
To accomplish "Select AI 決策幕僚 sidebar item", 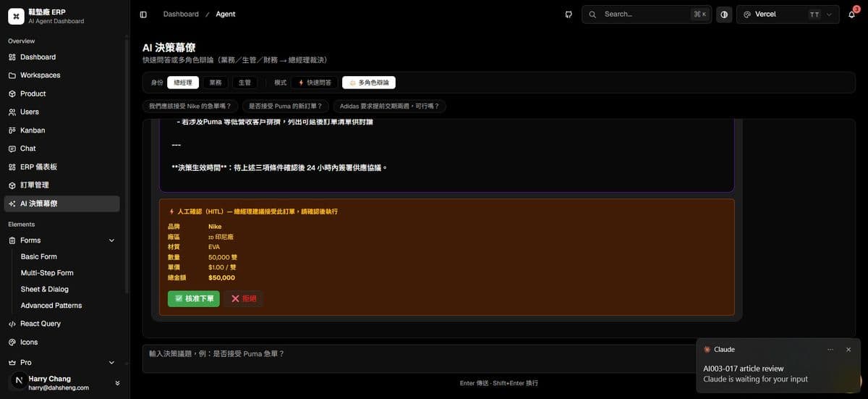I will click(x=62, y=203).
